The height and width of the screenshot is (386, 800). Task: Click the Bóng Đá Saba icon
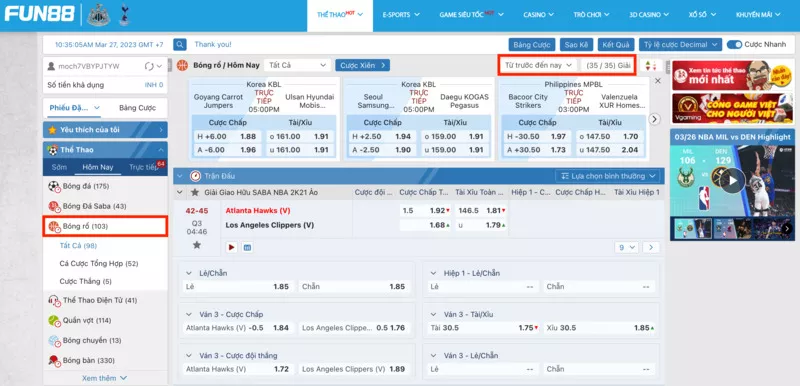[54, 207]
